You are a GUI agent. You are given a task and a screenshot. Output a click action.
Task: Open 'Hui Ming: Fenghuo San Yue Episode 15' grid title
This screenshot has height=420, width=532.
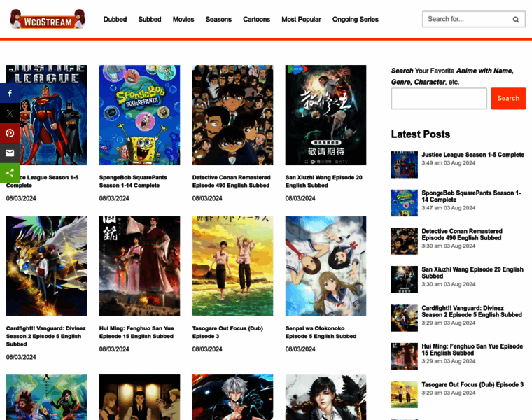click(136, 332)
